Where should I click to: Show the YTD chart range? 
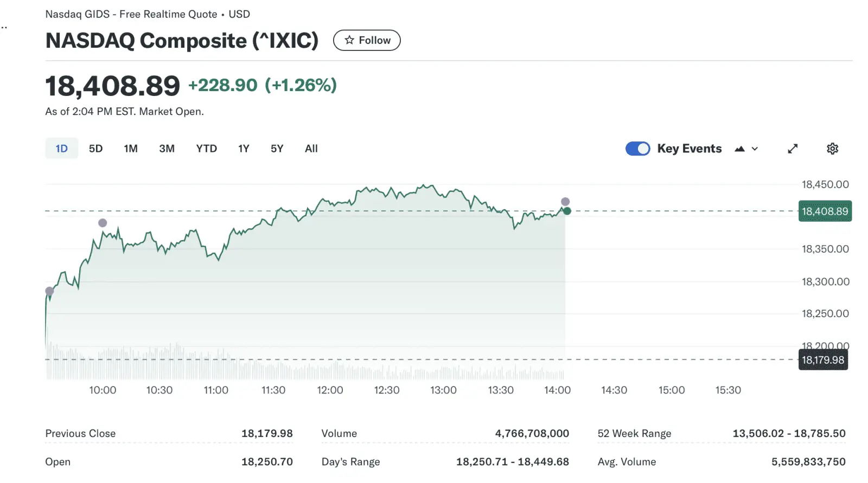207,149
